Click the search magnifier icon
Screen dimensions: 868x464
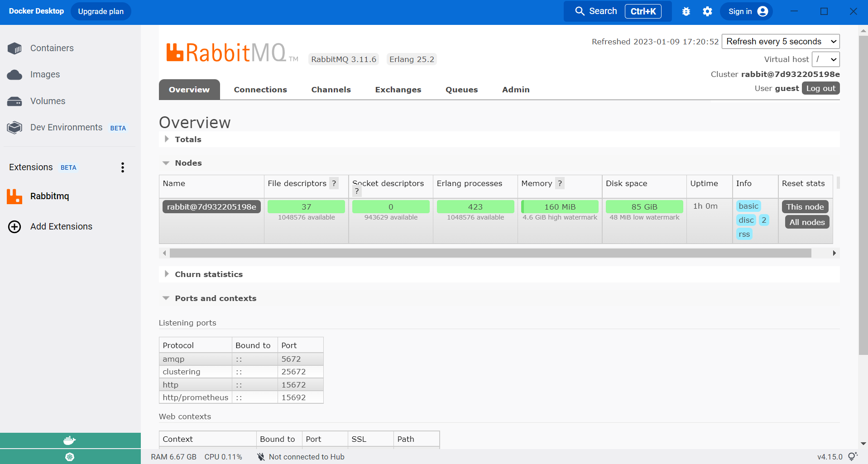click(580, 11)
